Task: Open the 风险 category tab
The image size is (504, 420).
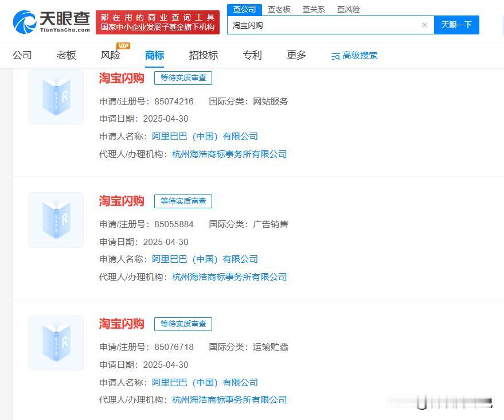Action: [110, 55]
